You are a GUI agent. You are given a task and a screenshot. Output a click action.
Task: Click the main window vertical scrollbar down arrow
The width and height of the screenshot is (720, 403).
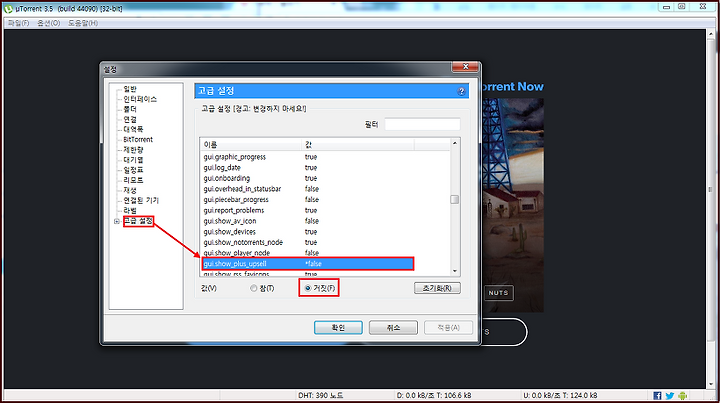(x=711, y=384)
